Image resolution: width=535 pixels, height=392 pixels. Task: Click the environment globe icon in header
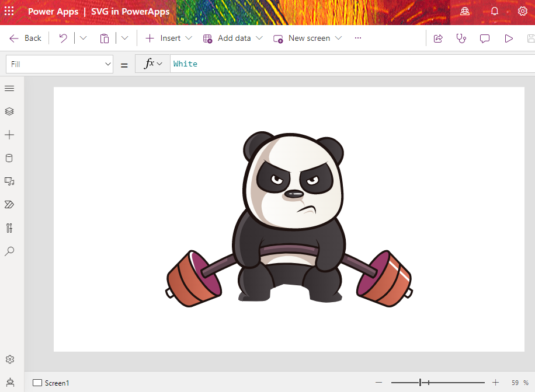465,11
